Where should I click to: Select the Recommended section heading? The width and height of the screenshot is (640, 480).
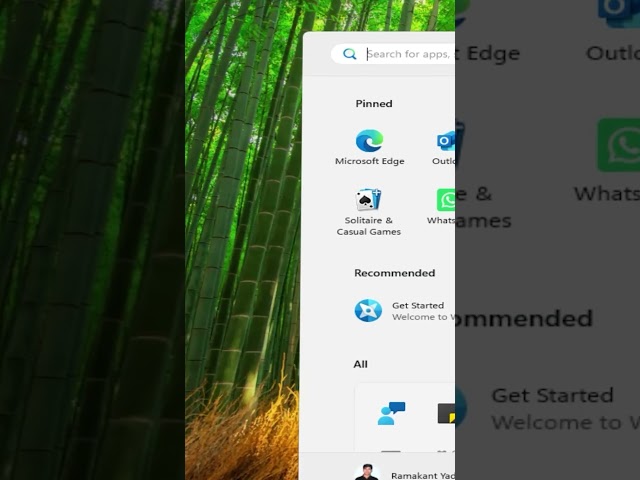395,273
